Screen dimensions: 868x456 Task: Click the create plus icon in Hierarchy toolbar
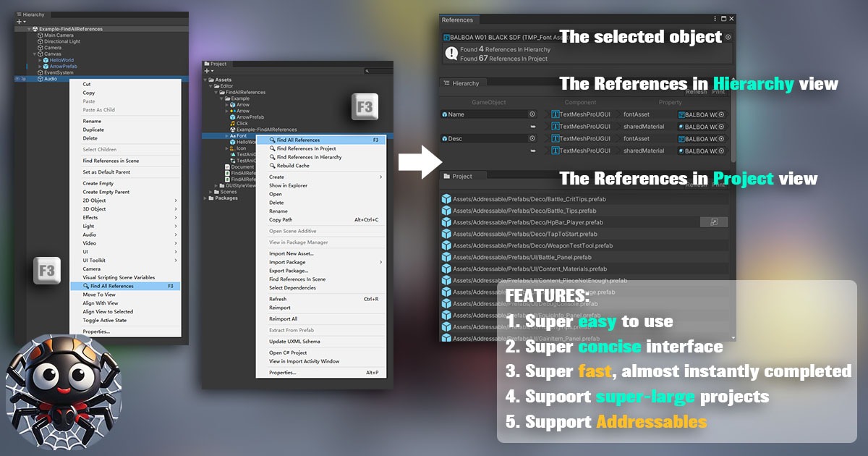click(17, 20)
